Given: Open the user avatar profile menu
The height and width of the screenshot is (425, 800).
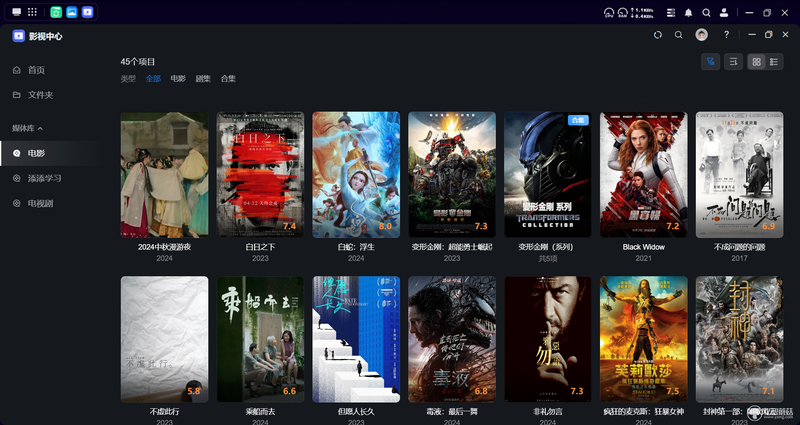Looking at the screenshot, I should (x=702, y=35).
